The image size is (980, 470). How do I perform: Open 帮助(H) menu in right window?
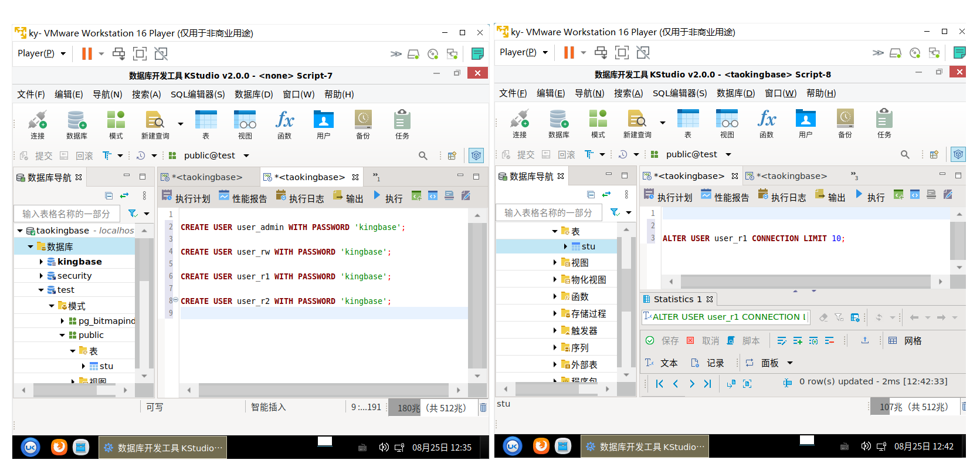[x=821, y=93]
